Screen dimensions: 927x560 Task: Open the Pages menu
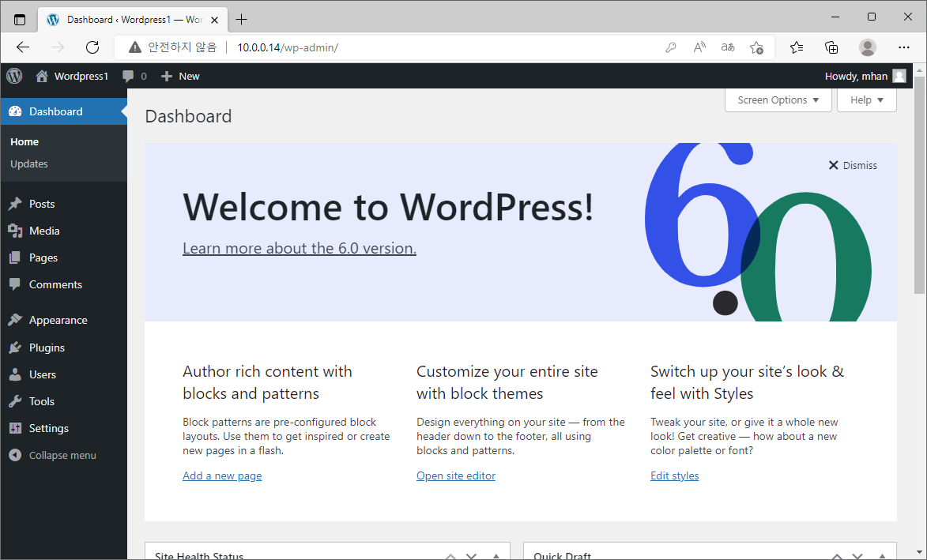64,257
